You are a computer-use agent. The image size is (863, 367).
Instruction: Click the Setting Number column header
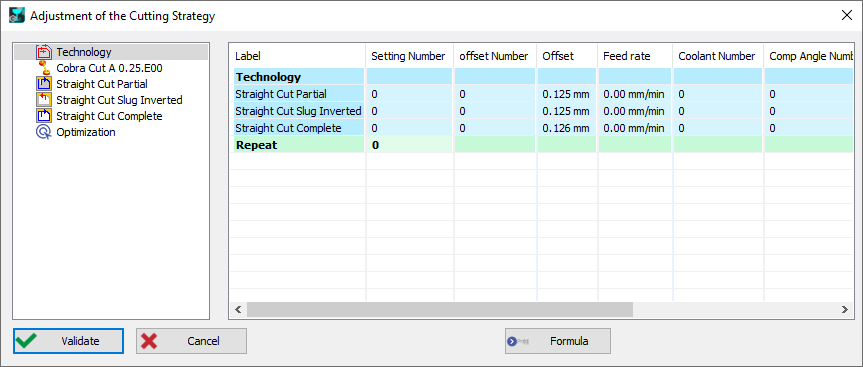click(x=409, y=56)
